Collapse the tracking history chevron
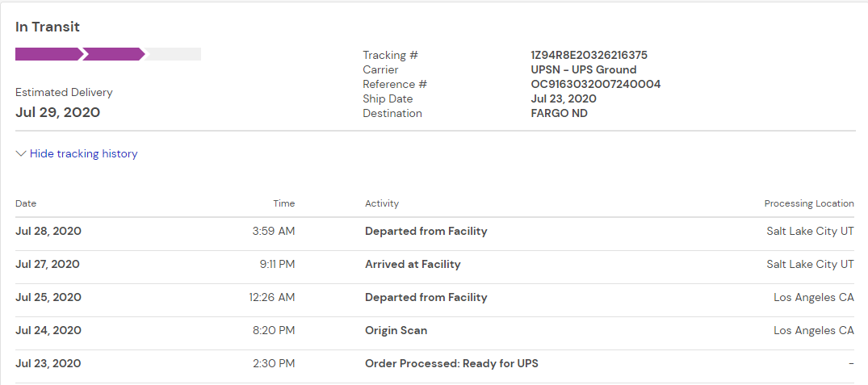This screenshot has width=868, height=385. (21, 153)
